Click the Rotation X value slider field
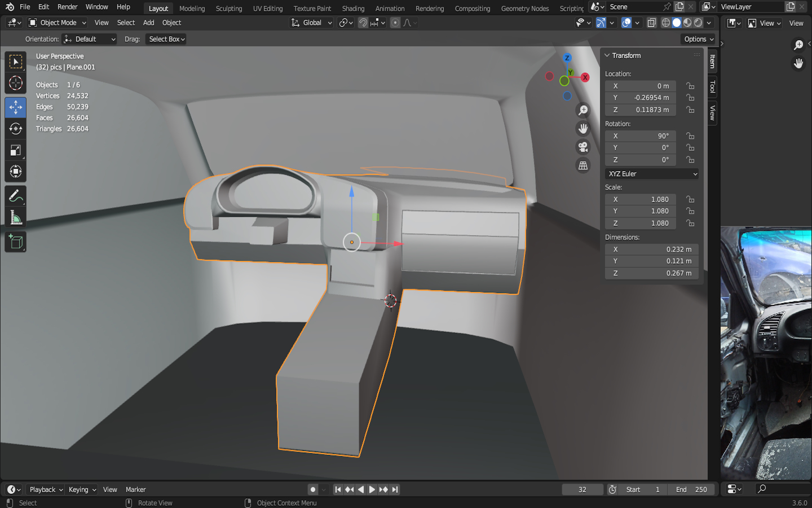The image size is (812, 508). (x=641, y=136)
